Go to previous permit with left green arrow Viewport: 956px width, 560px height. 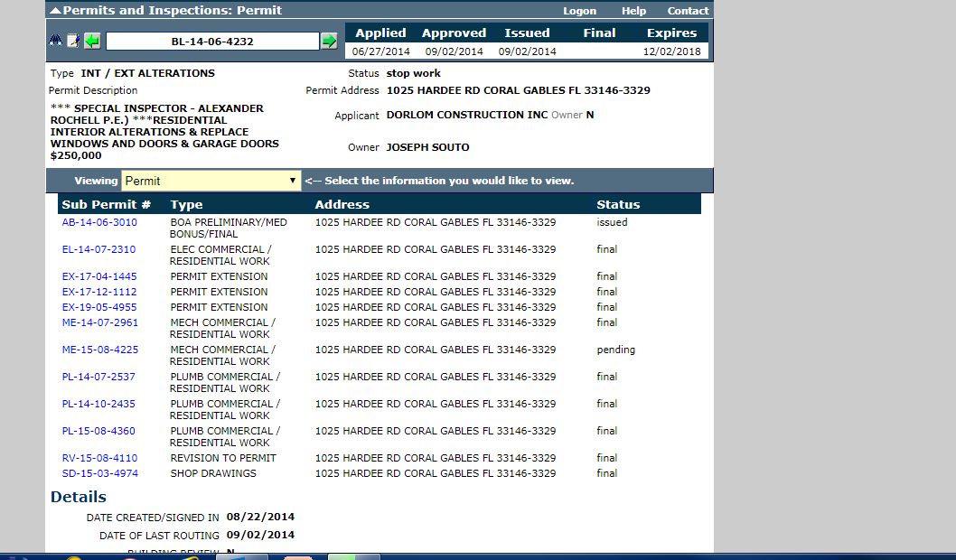[x=92, y=42]
